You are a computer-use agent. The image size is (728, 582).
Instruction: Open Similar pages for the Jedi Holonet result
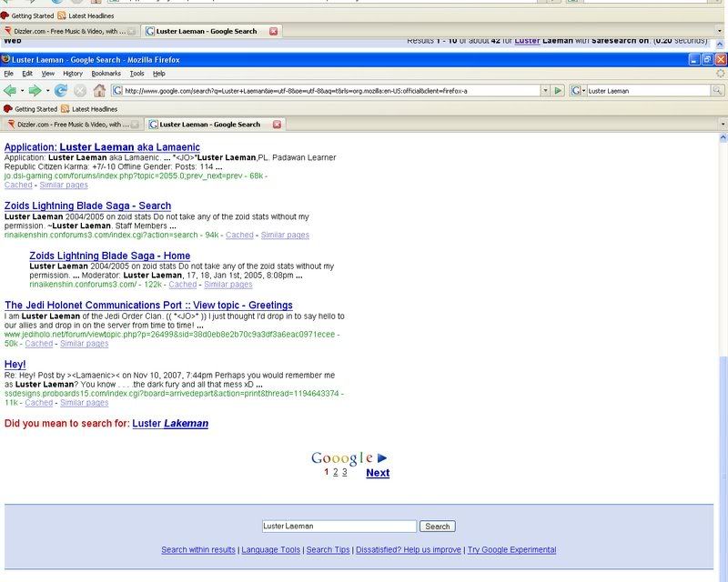point(85,344)
